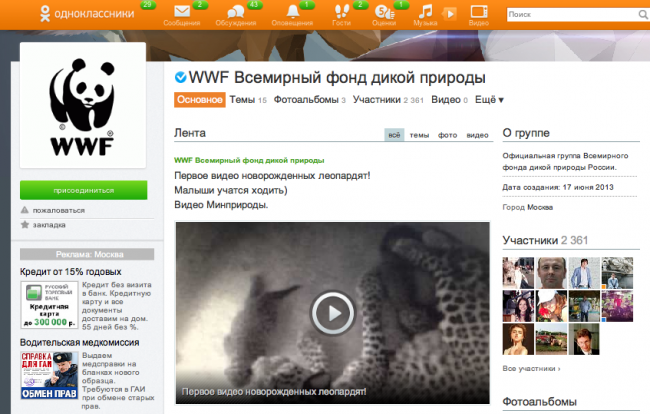
Task: Click the пожаловаться warning triangle icon
Action: tap(25, 210)
